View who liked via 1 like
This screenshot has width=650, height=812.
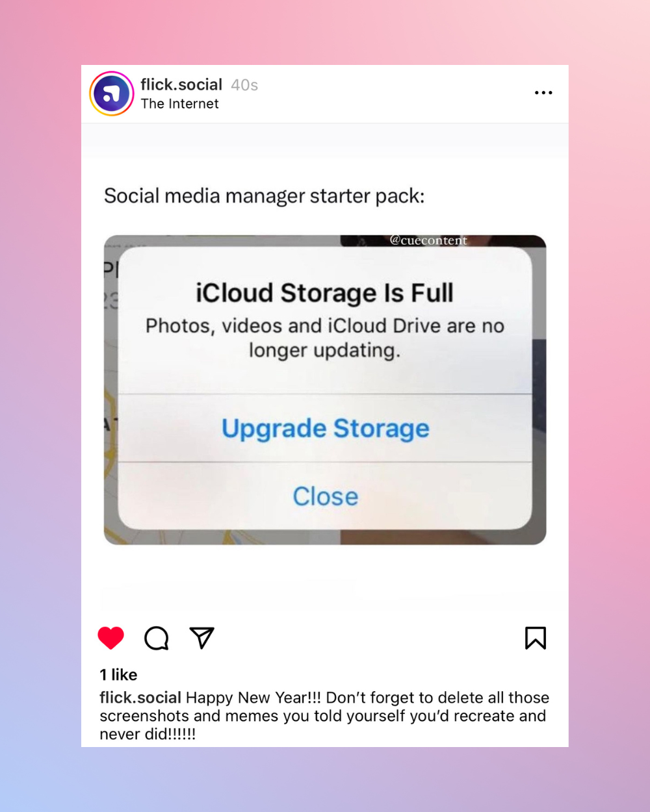pos(118,674)
